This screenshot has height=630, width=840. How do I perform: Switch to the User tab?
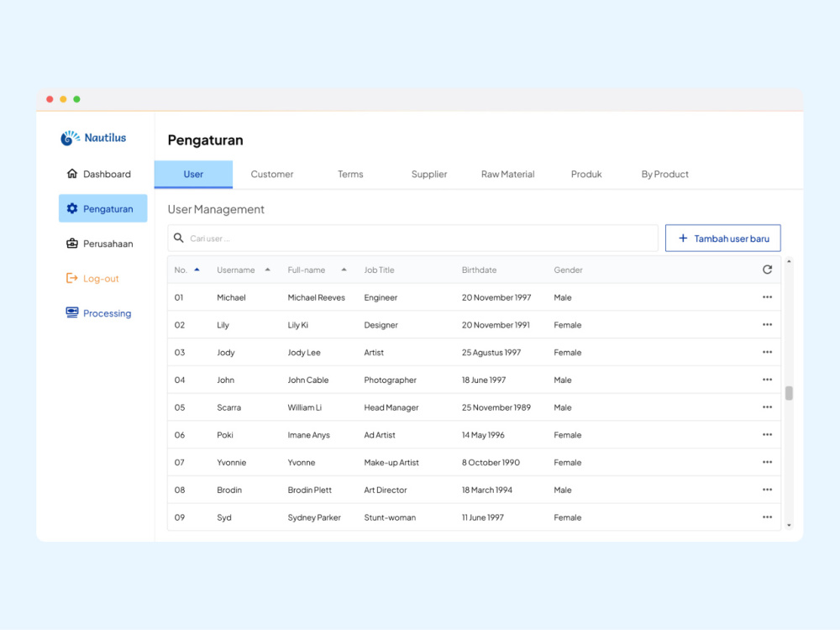tap(193, 174)
